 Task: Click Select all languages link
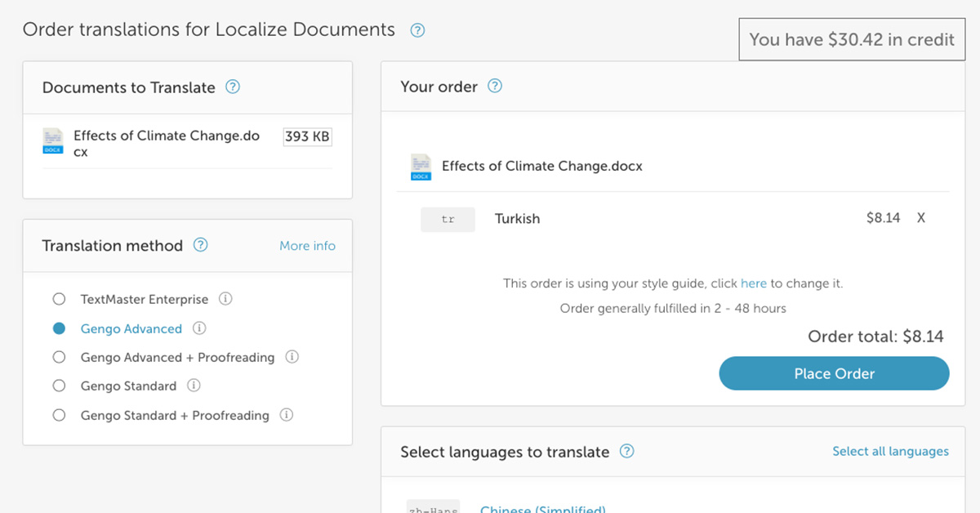coord(890,451)
